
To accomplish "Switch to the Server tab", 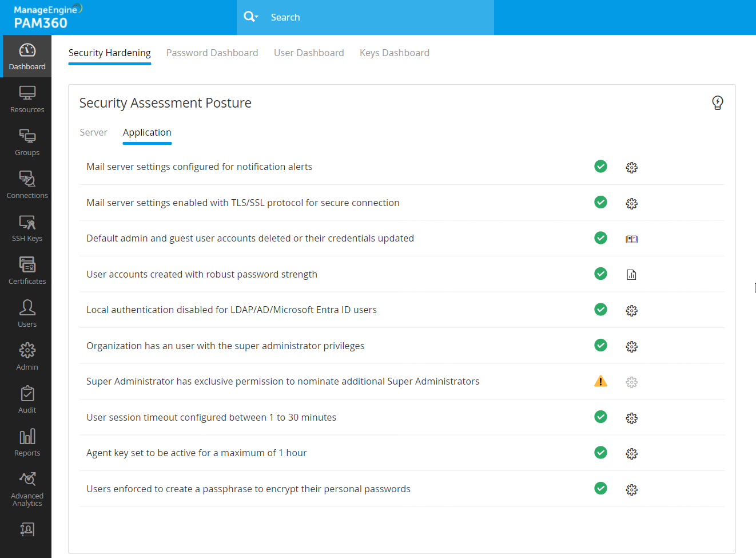I will tap(93, 132).
